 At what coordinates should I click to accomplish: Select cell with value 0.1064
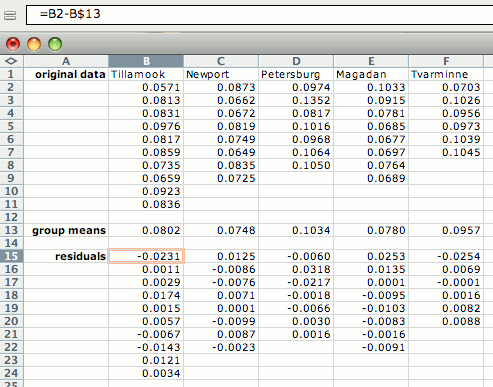pyautogui.click(x=296, y=152)
